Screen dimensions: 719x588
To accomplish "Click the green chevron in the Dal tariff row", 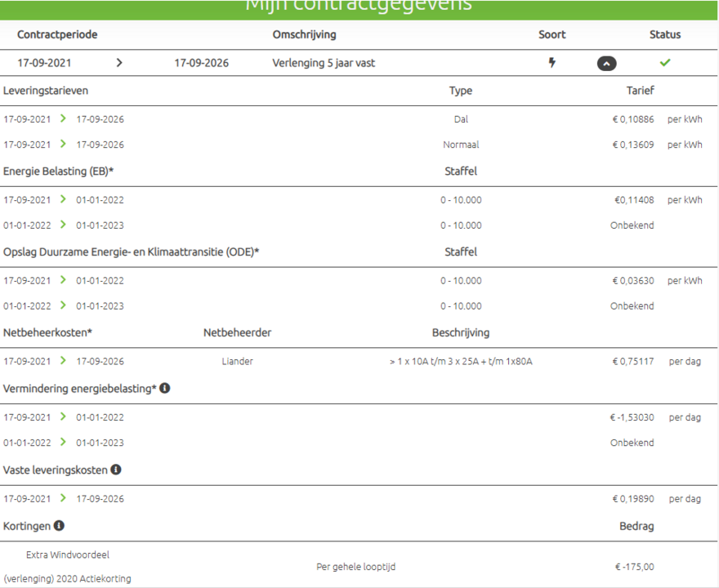I will coord(64,119).
